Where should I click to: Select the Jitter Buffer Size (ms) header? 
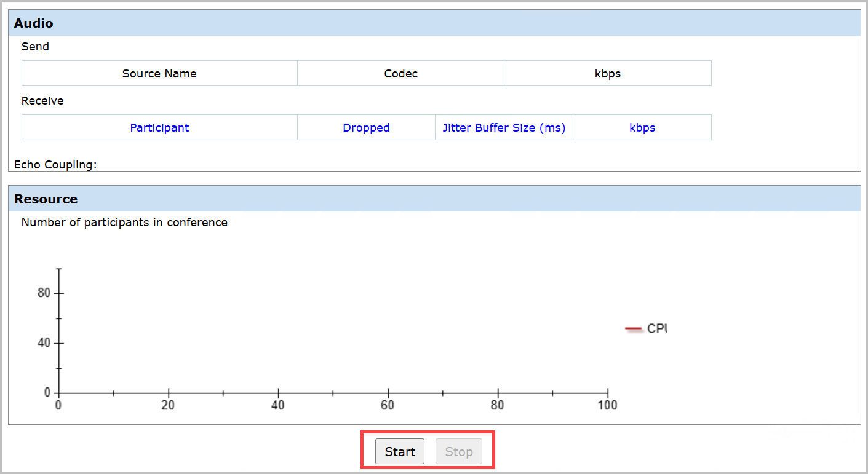(504, 128)
